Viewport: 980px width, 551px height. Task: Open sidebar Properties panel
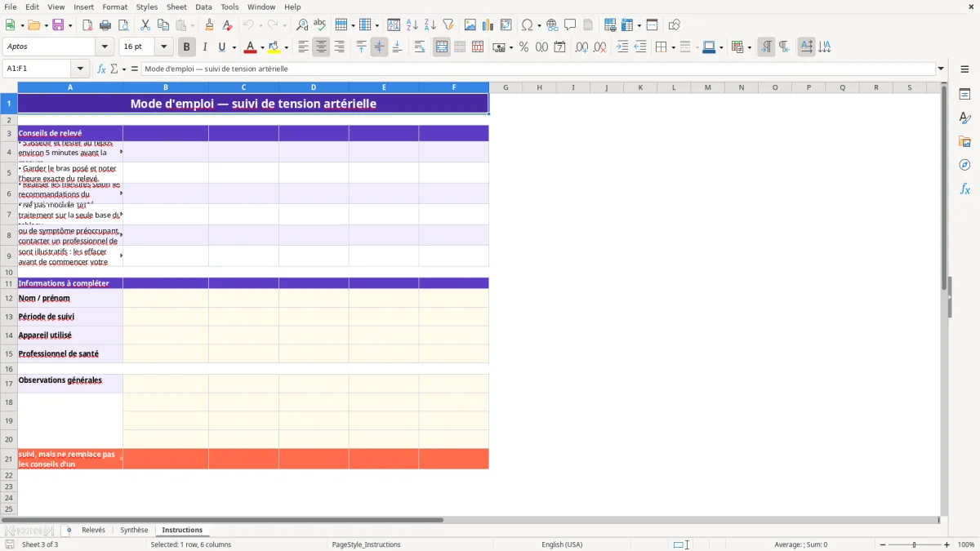(x=964, y=95)
